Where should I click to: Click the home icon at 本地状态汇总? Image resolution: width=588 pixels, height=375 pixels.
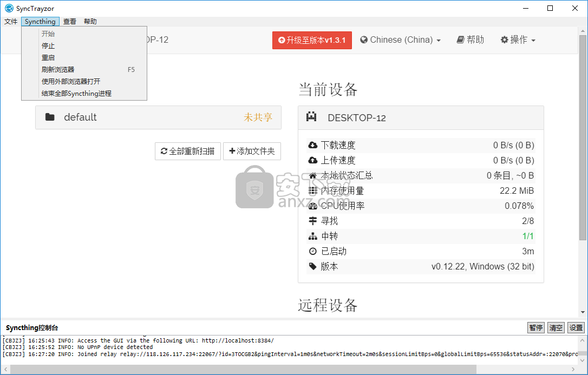point(313,175)
